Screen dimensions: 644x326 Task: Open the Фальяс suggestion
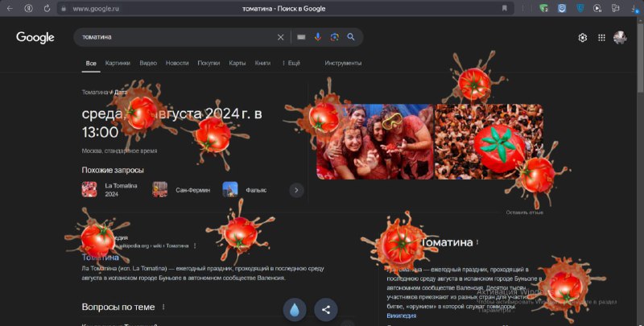pyautogui.click(x=256, y=190)
